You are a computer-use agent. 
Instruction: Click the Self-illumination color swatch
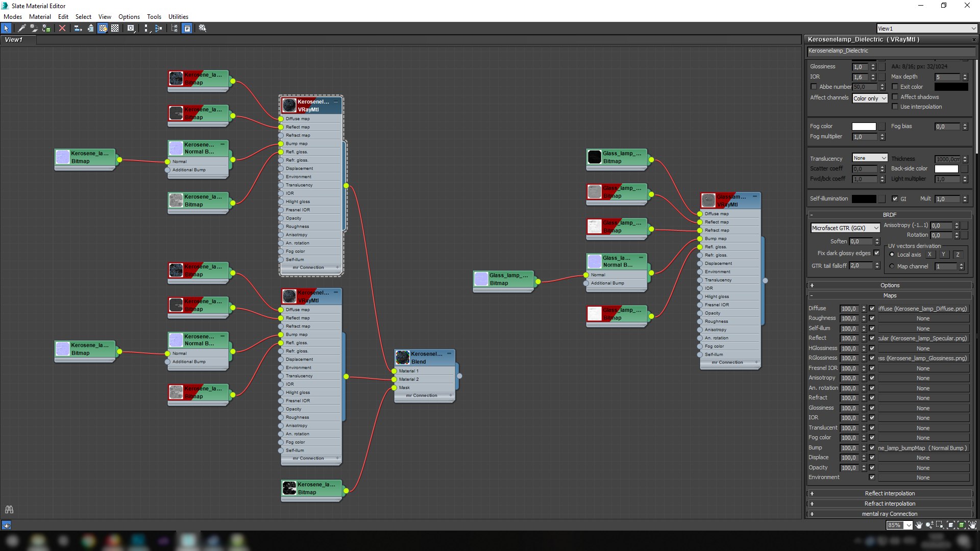click(x=864, y=199)
